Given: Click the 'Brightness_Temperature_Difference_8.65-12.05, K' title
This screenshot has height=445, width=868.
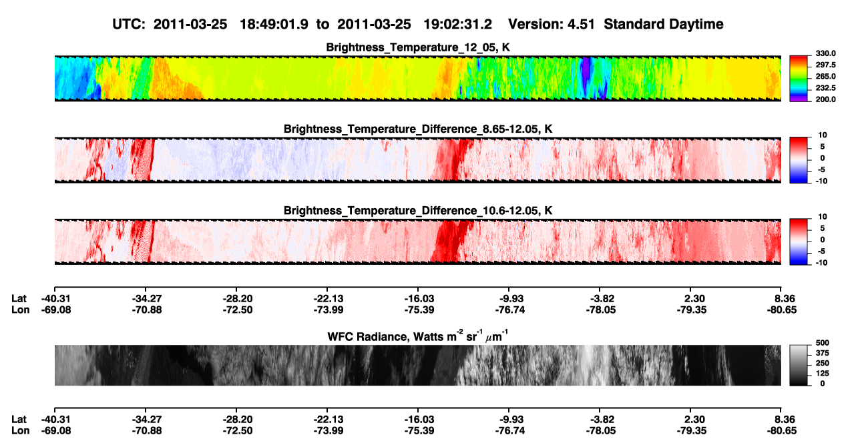Looking at the screenshot, I should click(x=418, y=129).
